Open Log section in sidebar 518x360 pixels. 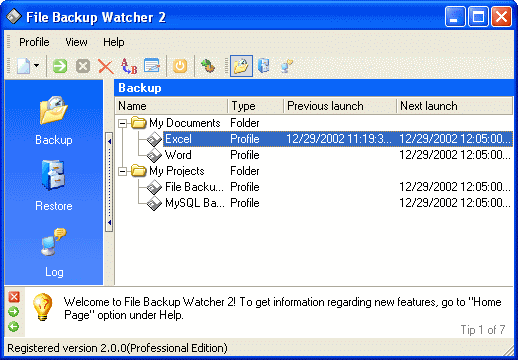point(54,253)
